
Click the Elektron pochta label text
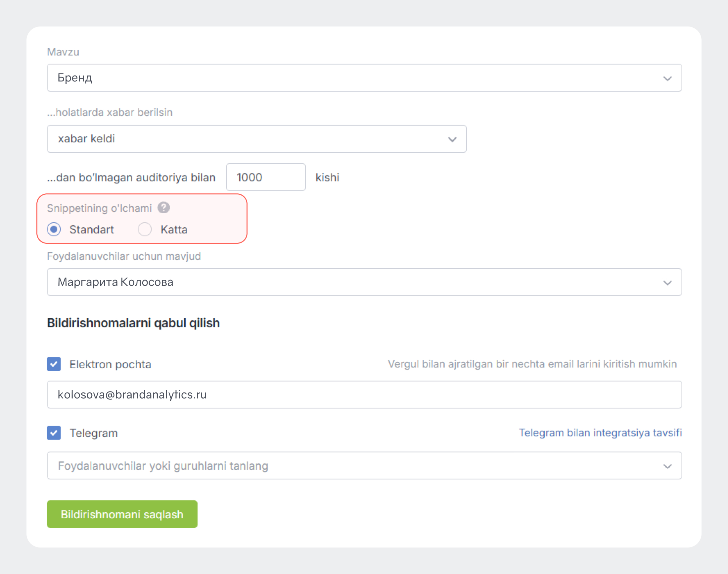point(110,364)
